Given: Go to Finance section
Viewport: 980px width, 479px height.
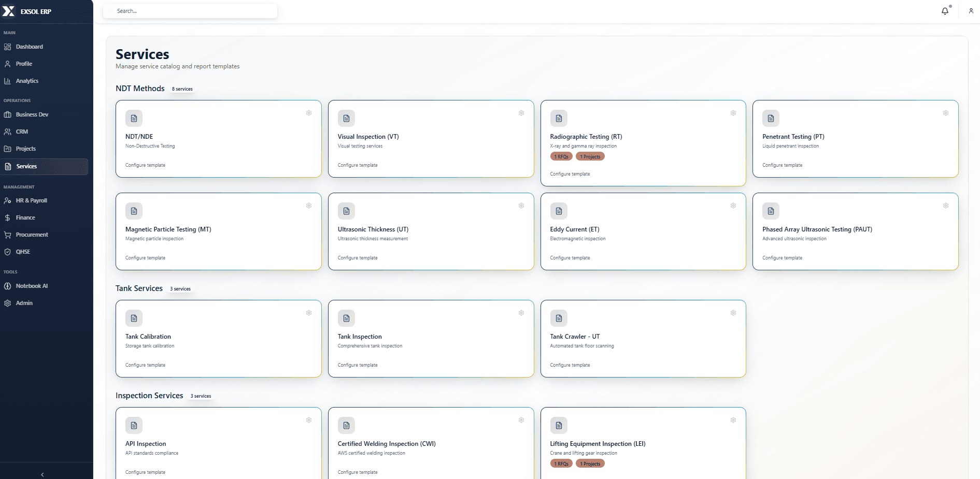Looking at the screenshot, I should (x=44, y=217).
